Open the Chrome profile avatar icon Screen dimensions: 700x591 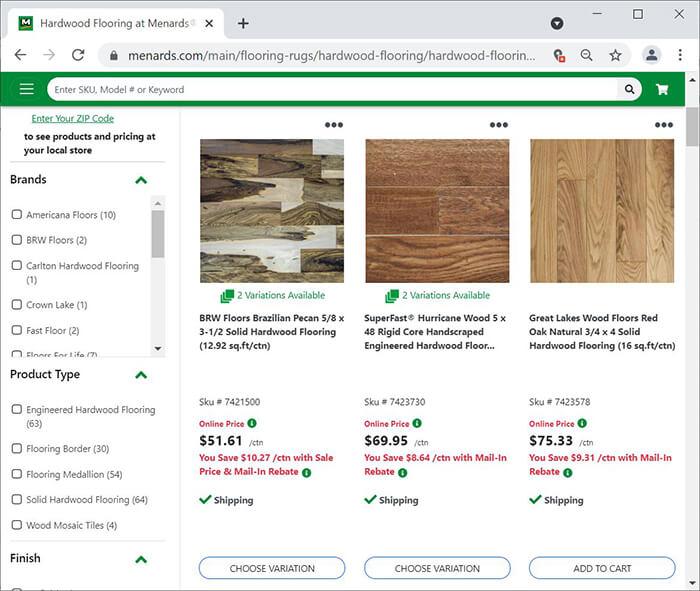(651, 55)
